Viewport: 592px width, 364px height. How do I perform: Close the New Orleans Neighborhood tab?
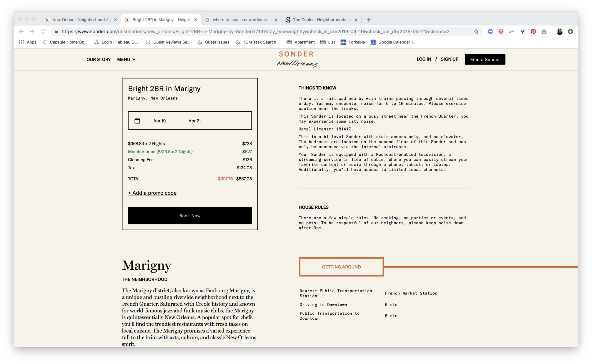point(116,20)
